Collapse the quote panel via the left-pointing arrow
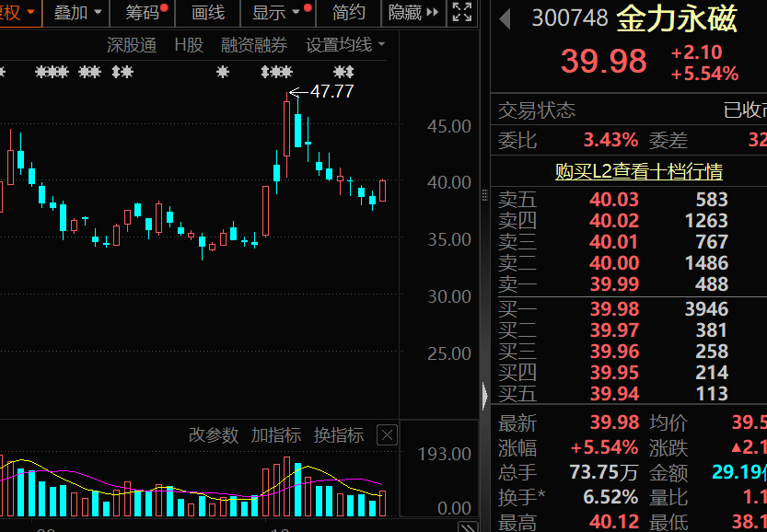 pyautogui.click(x=485, y=396)
